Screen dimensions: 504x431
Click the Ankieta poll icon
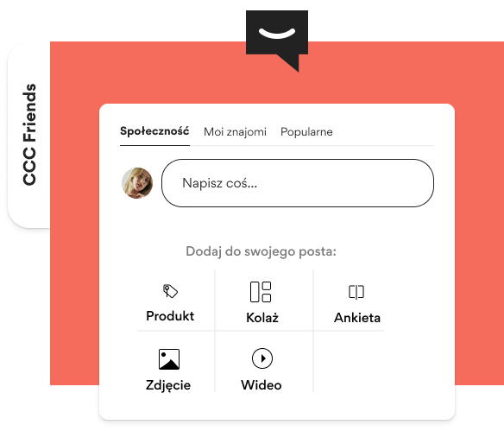pyautogui.click(x=356, y=292)
